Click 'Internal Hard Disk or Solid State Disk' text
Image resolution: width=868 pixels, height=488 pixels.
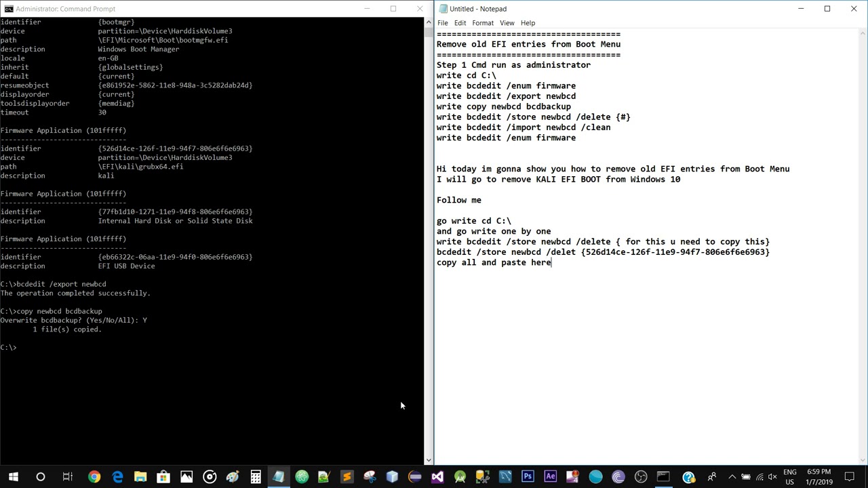175,221
